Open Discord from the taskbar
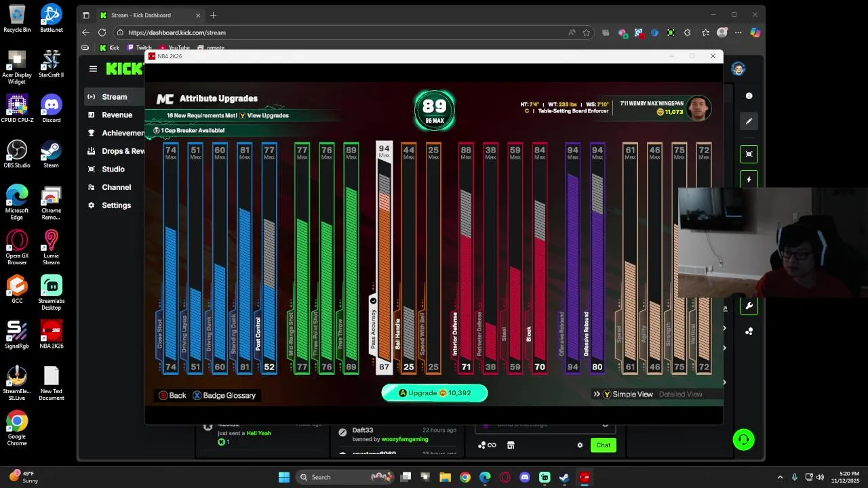 coord(525,477)
